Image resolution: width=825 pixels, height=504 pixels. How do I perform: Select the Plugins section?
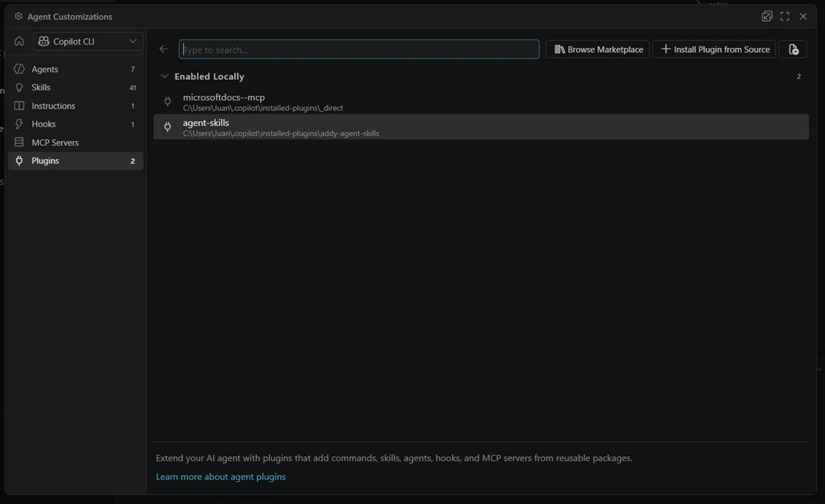coord(76,161)
